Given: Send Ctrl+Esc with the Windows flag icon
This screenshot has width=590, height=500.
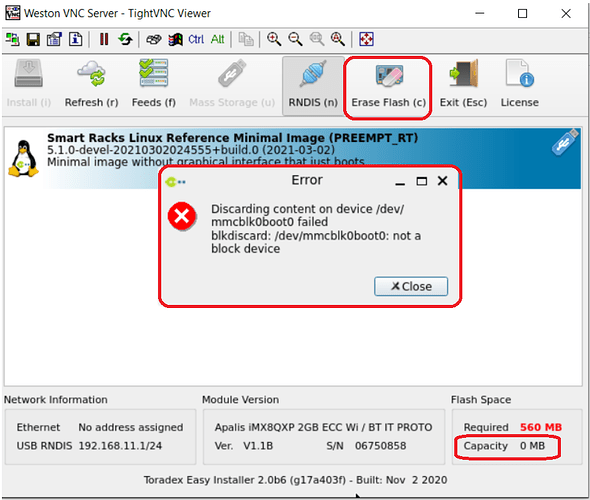Looking at the screenshot, I should point(175,39).
